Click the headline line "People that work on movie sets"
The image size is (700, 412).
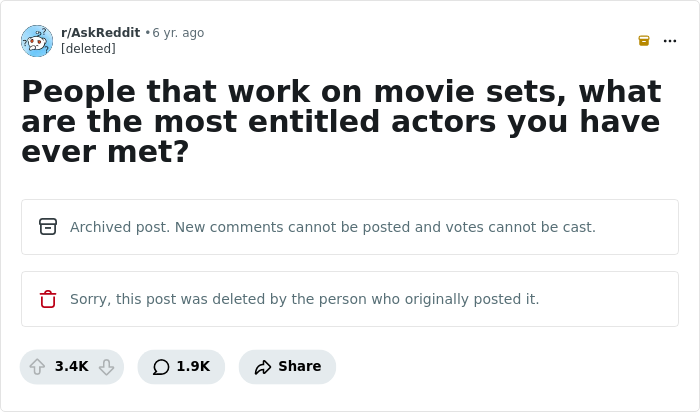(340, 92)
